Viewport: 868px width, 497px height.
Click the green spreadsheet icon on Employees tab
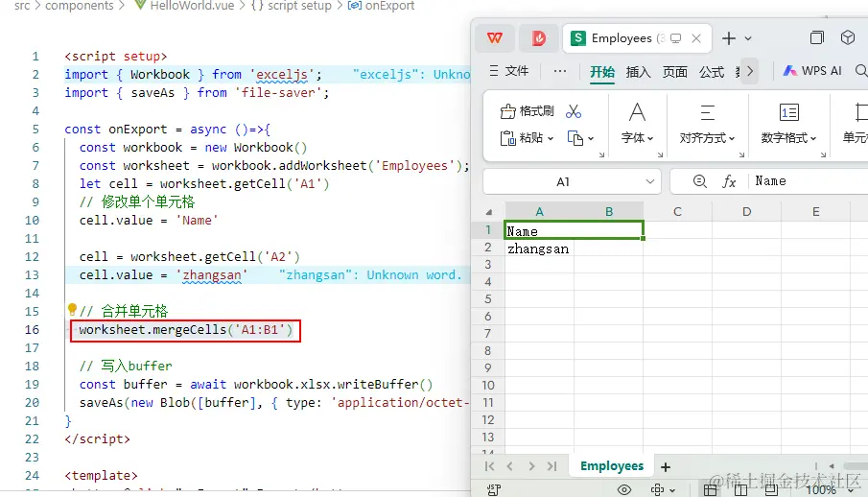(x=578, y=38)
